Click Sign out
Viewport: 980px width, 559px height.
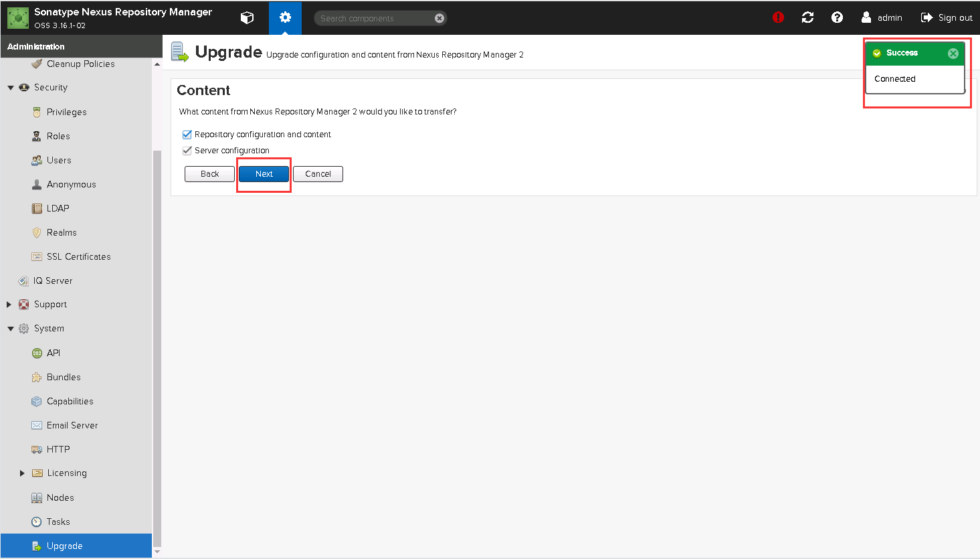(947, 17)
